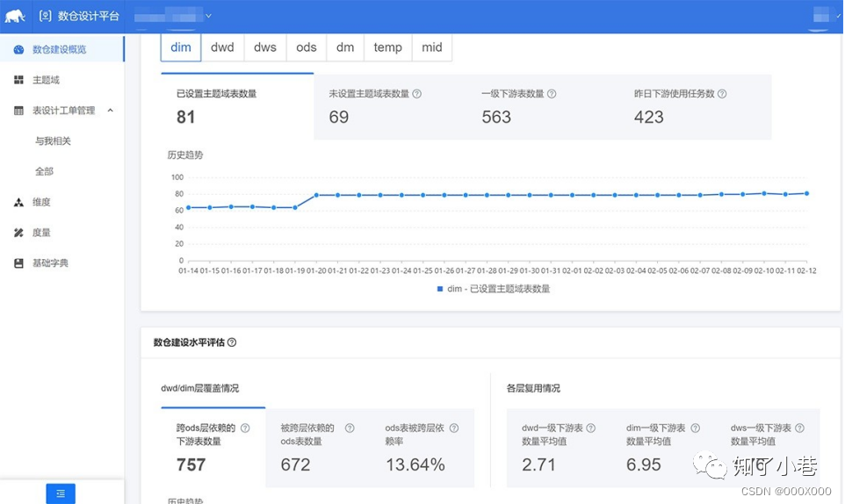Screen dimensions: 845x504
Task: Go to 度量 sidebar item
Action: 62,233
